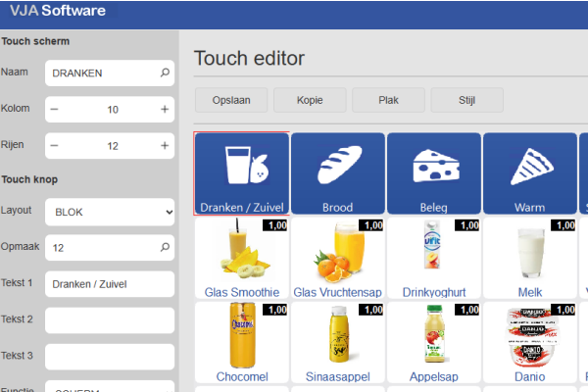Select the Sinaasappel juice tile

[x=337, y=342]
